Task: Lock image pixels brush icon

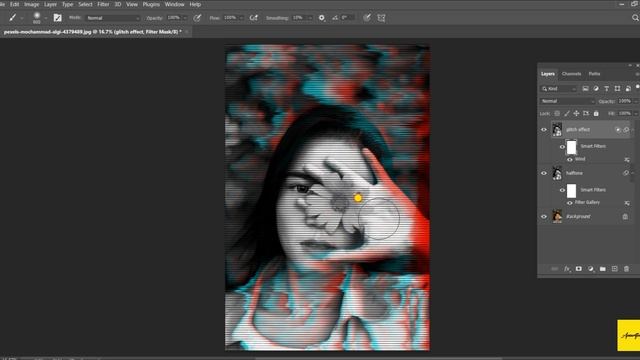Action: [567, 113]
